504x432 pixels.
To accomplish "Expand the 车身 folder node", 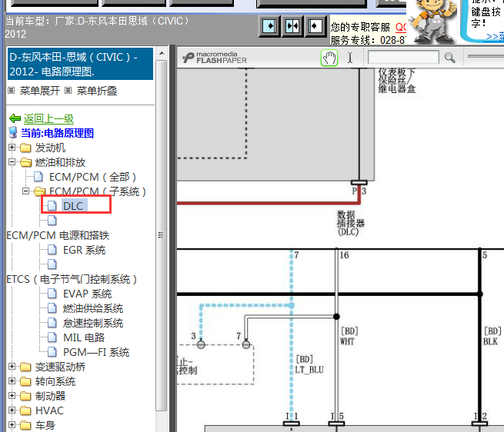I will click(x=12, y=424).
